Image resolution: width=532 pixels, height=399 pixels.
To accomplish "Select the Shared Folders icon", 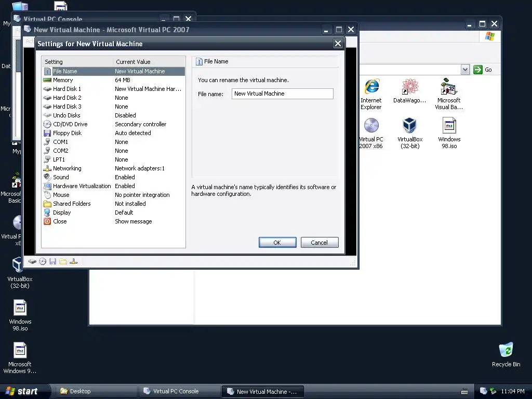I will 47,204.
